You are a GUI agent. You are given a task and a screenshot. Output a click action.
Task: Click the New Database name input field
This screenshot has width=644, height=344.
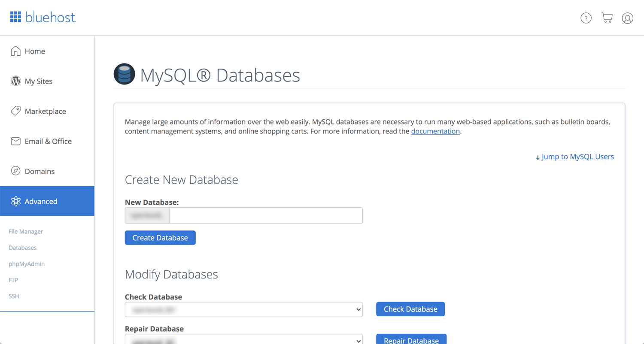coord(266,215)
